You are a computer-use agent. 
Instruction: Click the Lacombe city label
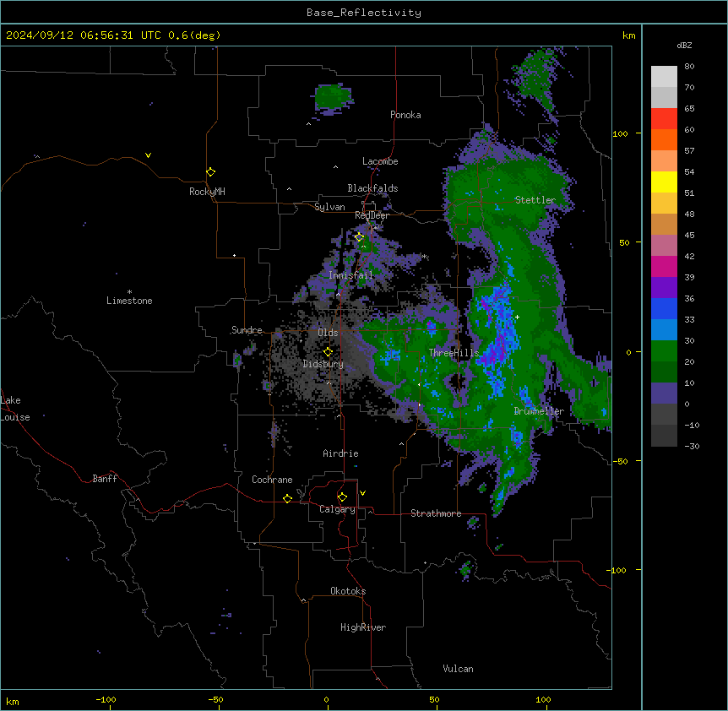(380, 161)
